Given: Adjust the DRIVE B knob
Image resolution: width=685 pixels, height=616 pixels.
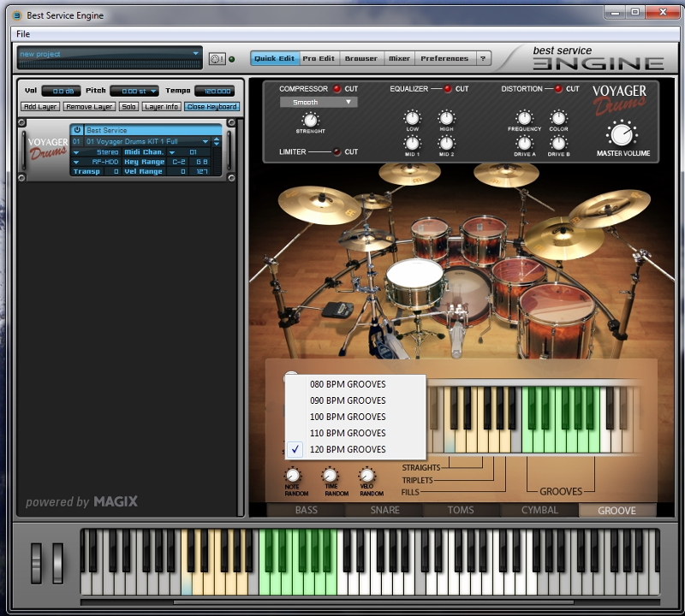Looking at the screenshot, I should [x=558, y=143].
